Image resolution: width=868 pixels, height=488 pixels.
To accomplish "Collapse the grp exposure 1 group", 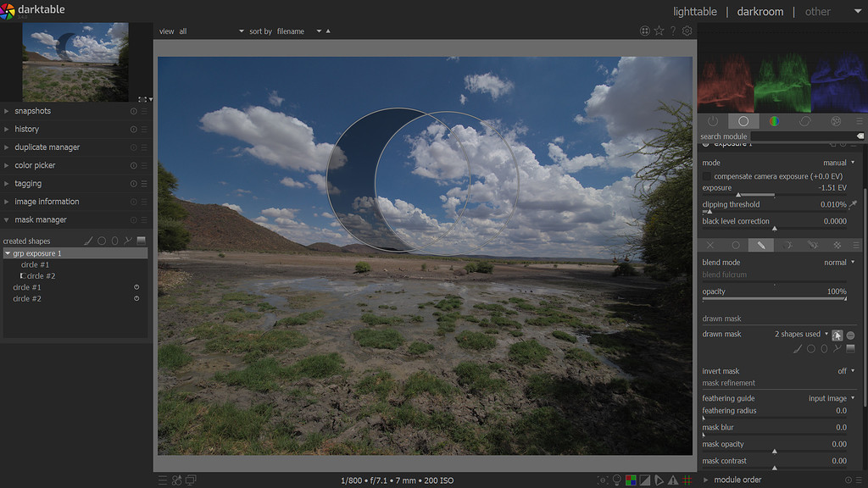I will click(x=8, y=253).
